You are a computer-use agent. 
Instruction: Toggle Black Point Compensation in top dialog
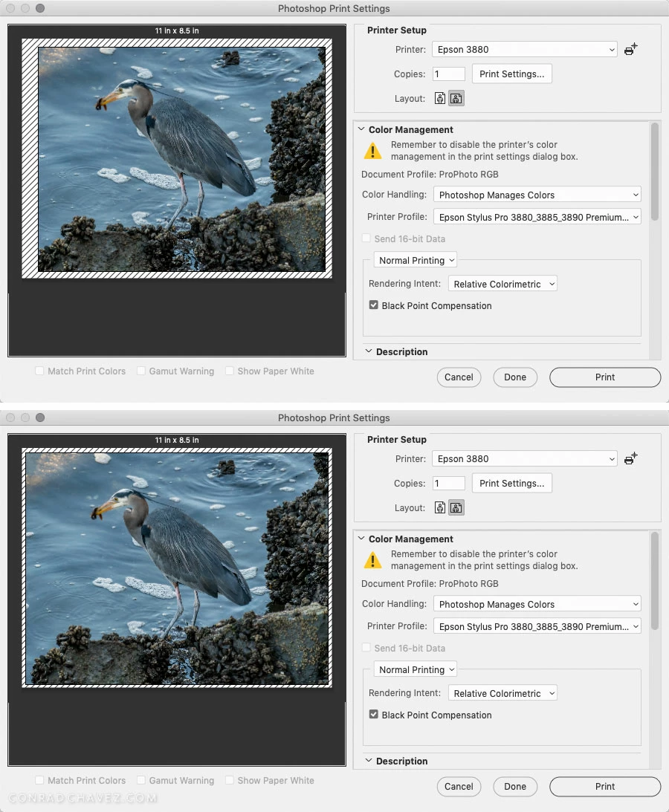click(x=374, y=305)
